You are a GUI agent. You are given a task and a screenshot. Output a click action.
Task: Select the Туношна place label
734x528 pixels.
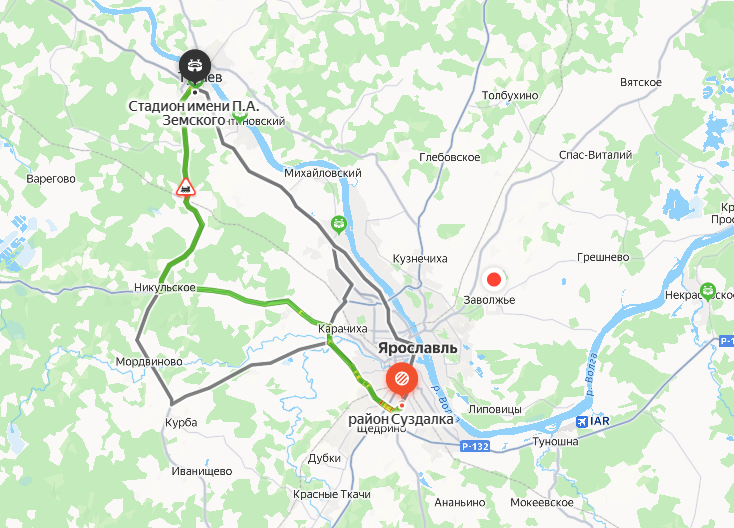click(555, 441)
